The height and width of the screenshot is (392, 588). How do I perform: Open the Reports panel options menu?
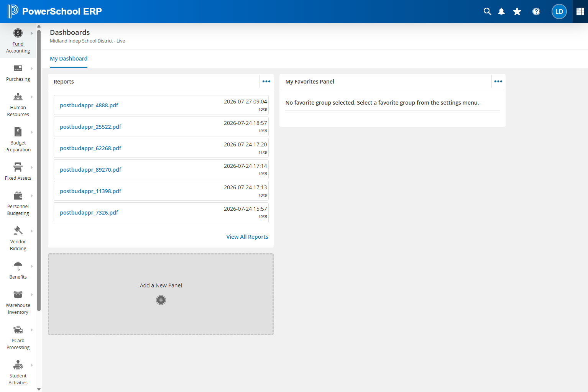pos(266,82)
